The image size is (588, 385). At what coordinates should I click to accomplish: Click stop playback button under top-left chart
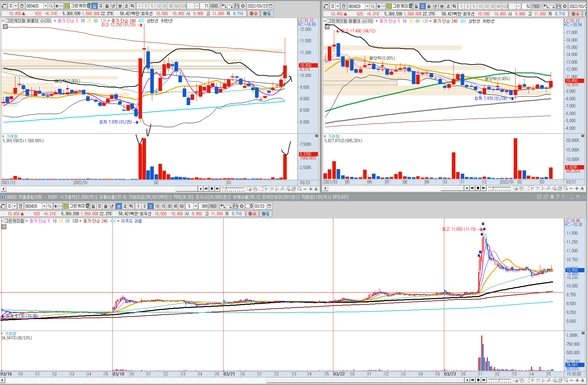(x=212, y=189)
